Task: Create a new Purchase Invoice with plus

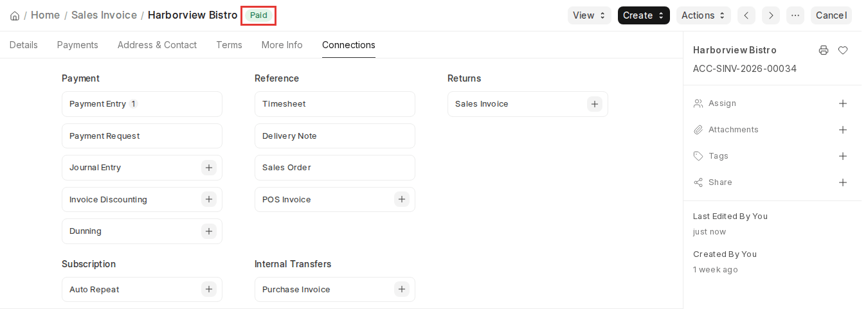Action: (402, 289)
